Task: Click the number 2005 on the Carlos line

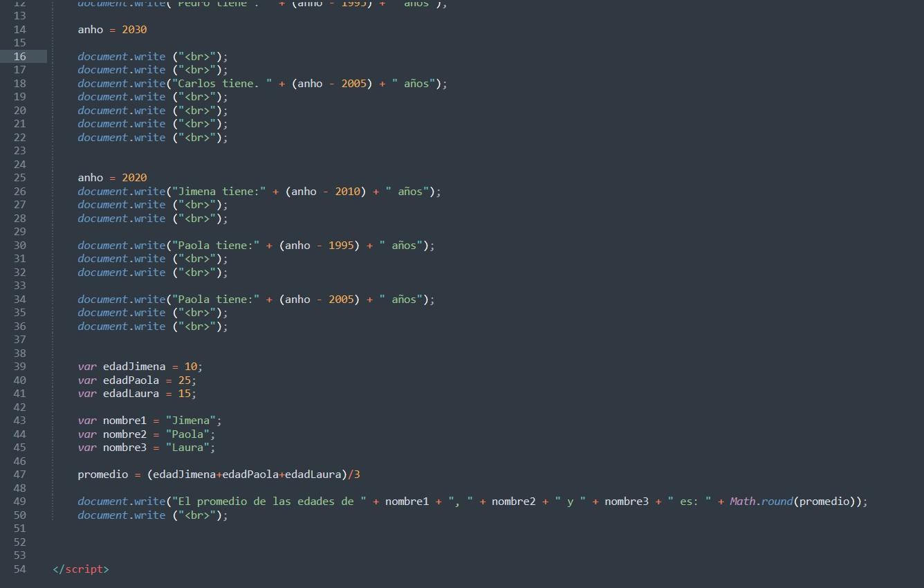Action: [x=354, y=84]
